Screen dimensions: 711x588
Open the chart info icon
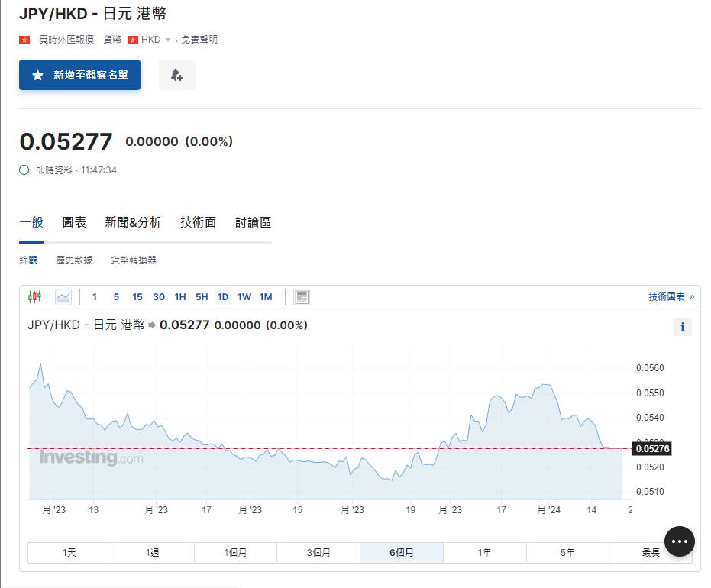682,327
